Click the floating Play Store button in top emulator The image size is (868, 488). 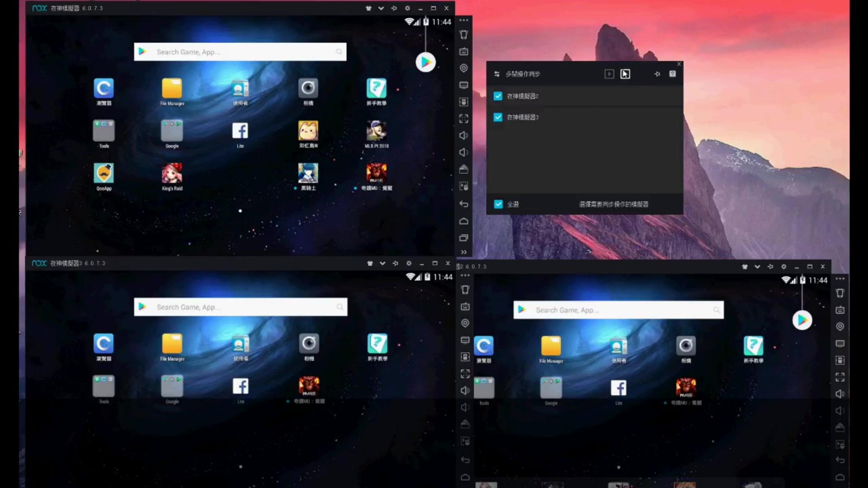(425, 62)
